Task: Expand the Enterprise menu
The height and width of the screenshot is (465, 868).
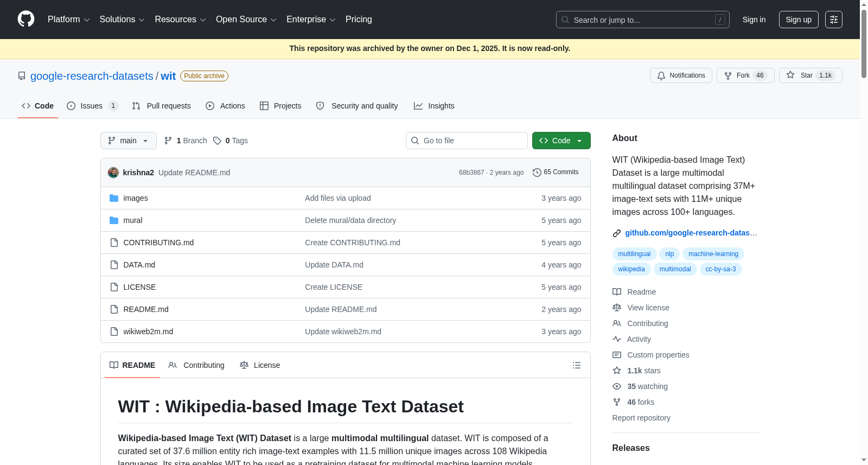Action: click(311, 20)
